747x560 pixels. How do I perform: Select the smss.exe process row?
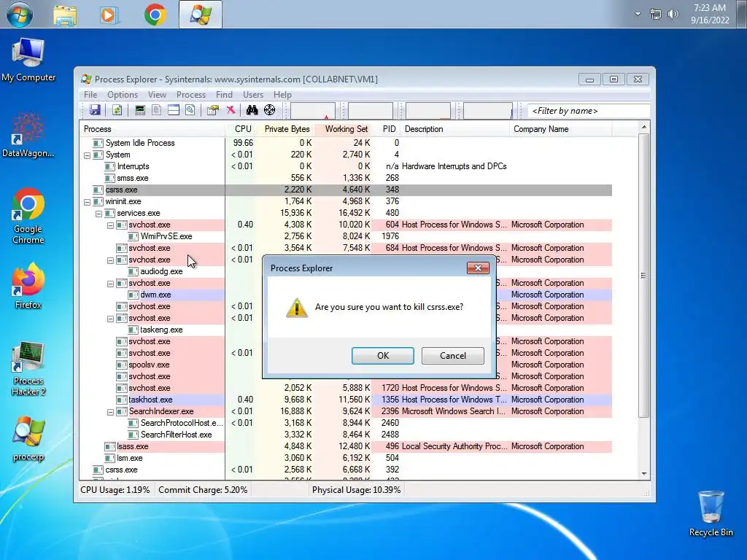tap(346, 178)
